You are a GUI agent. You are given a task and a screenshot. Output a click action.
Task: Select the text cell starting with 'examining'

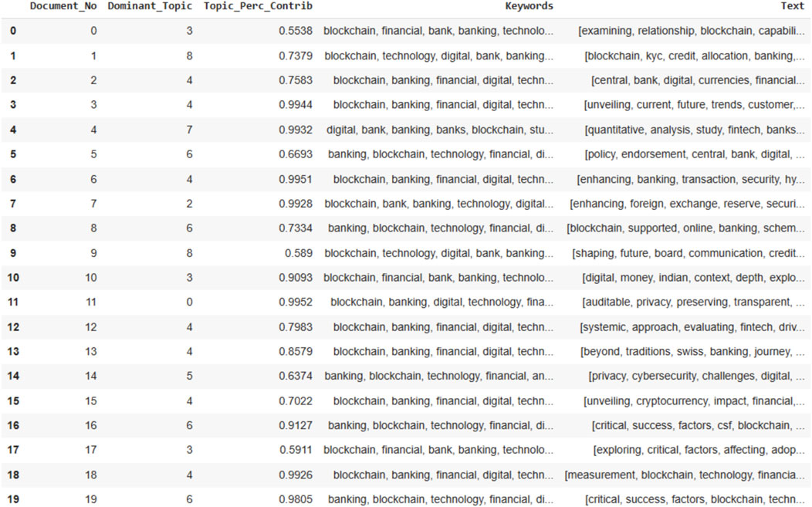point(692,31)
